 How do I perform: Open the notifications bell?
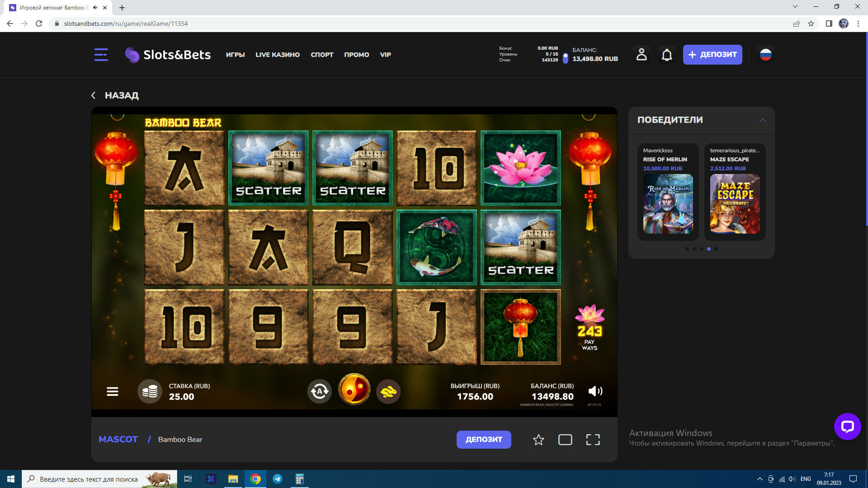pyautogui.click(x=667, y=55)
